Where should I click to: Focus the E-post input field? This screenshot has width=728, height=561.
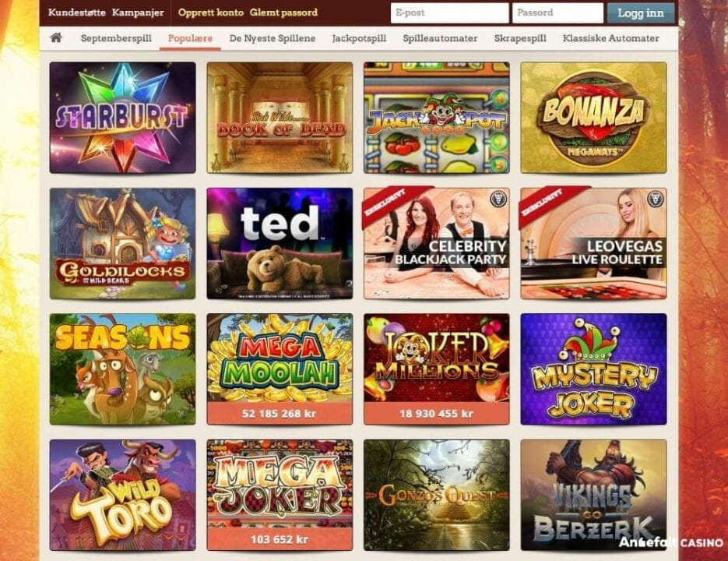449,13
